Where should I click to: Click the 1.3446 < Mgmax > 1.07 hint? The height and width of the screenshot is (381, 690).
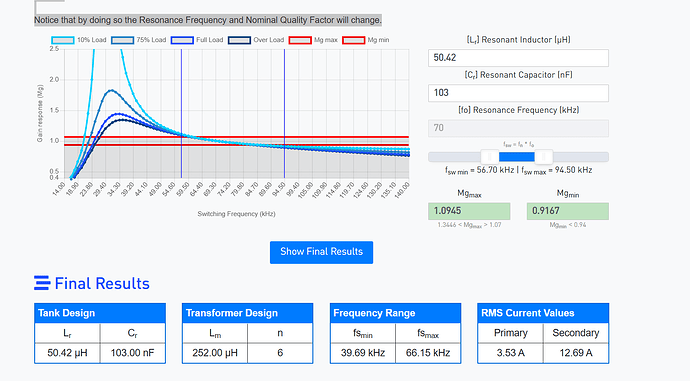coord(469,225)
